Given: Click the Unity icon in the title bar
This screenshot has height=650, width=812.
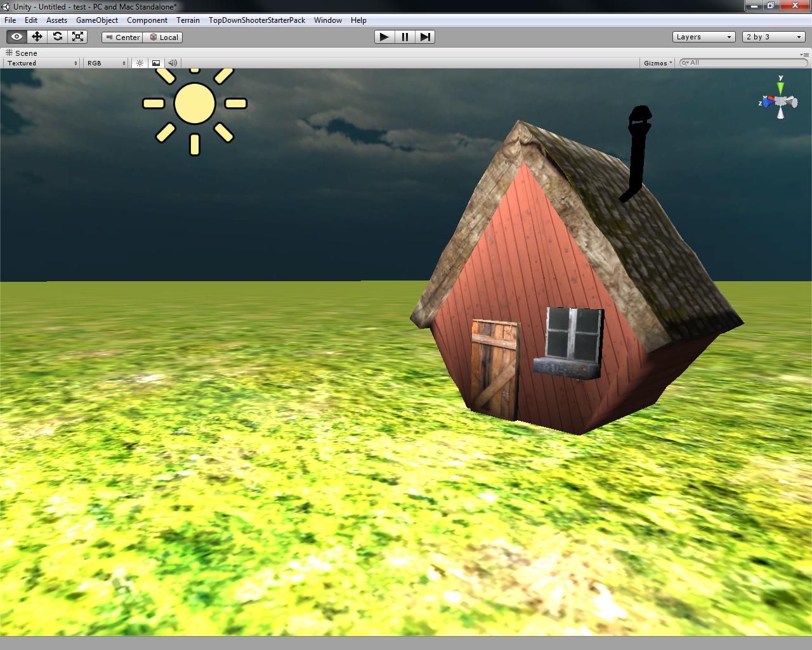Looking at the screenshot, I should click(x=5, y=6).
